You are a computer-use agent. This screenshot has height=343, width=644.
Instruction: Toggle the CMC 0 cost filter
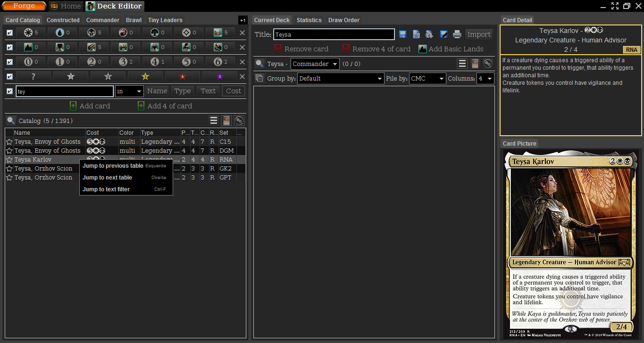(30, 62)
